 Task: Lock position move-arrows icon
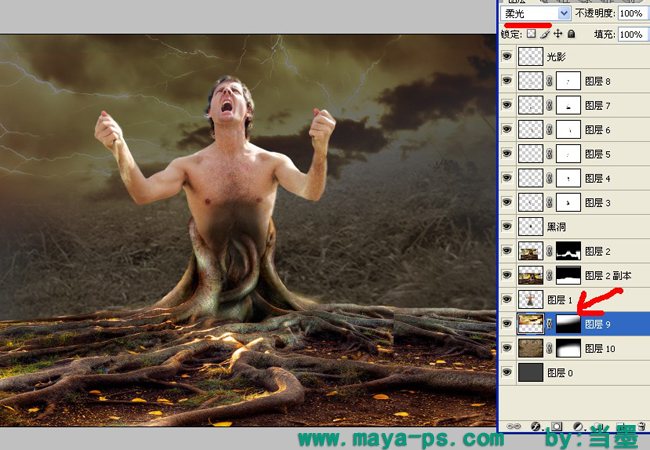tap(558, 34)
